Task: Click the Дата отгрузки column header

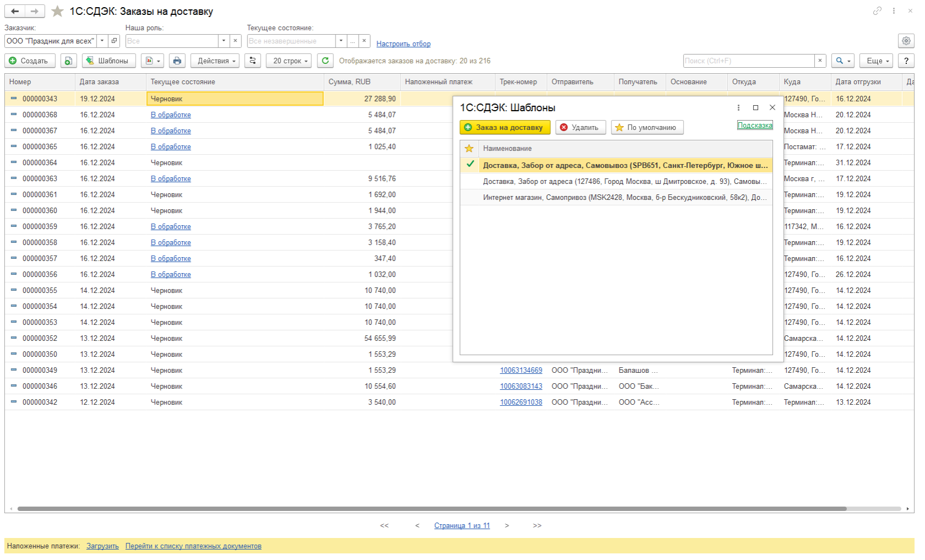Action: pos(867,82)
